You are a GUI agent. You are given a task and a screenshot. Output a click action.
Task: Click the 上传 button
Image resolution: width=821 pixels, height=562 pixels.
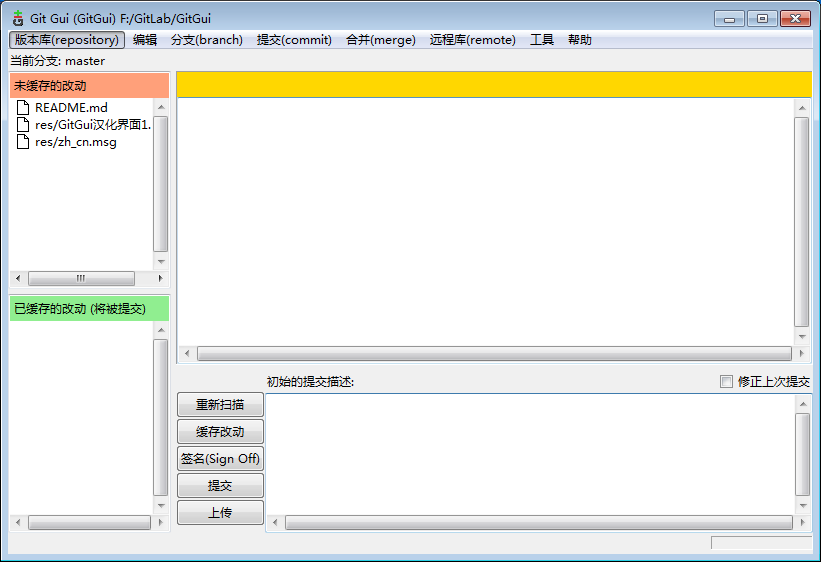click(x=220, y=512)
